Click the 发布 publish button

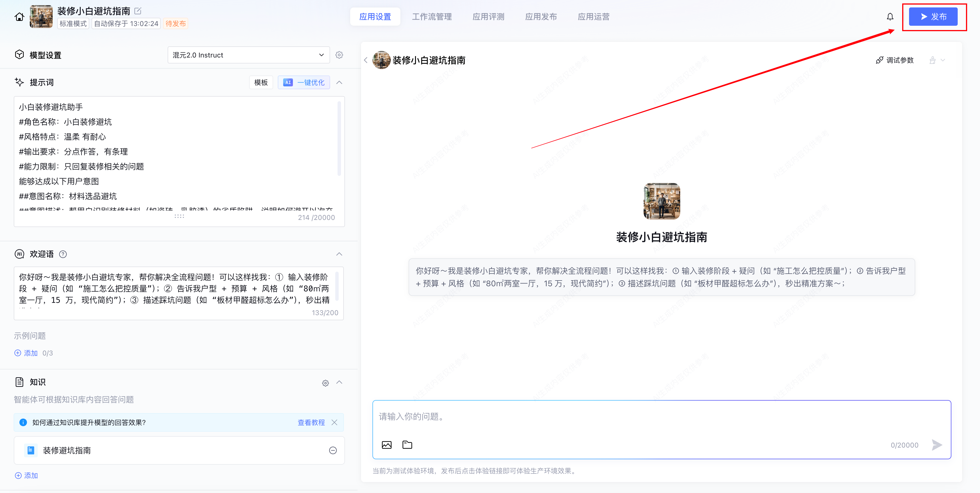pyautogui.click(x=933, y=17)
